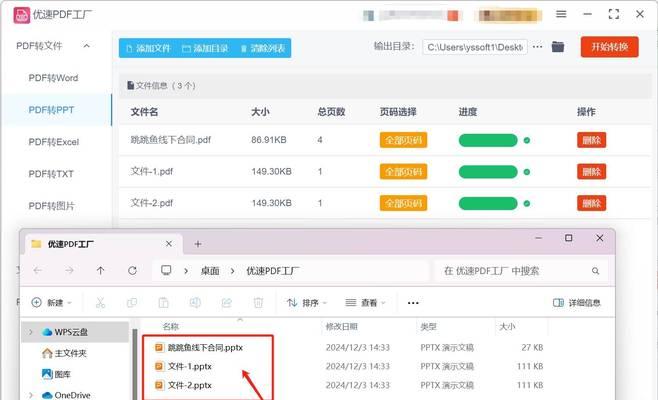Delete the 跳跳鱼线下合同.pdf row
Screen dimensions: 658x400
(x=591, y=140)
